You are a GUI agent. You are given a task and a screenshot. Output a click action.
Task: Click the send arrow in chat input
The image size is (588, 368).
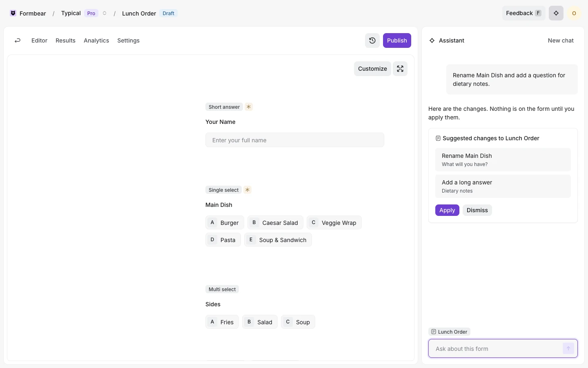pyautogui.click(x=568, y=348)
